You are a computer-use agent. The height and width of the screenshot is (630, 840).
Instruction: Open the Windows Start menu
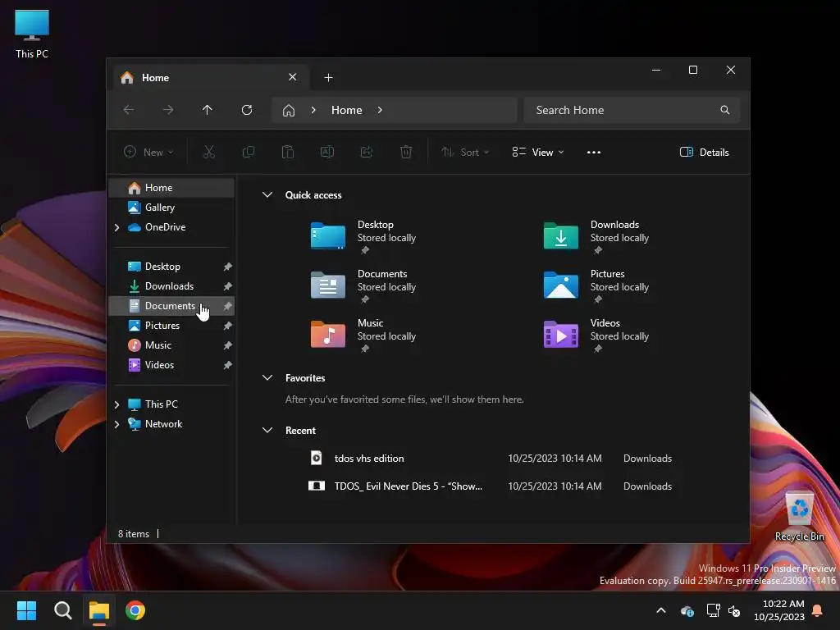tap(26, 610)
